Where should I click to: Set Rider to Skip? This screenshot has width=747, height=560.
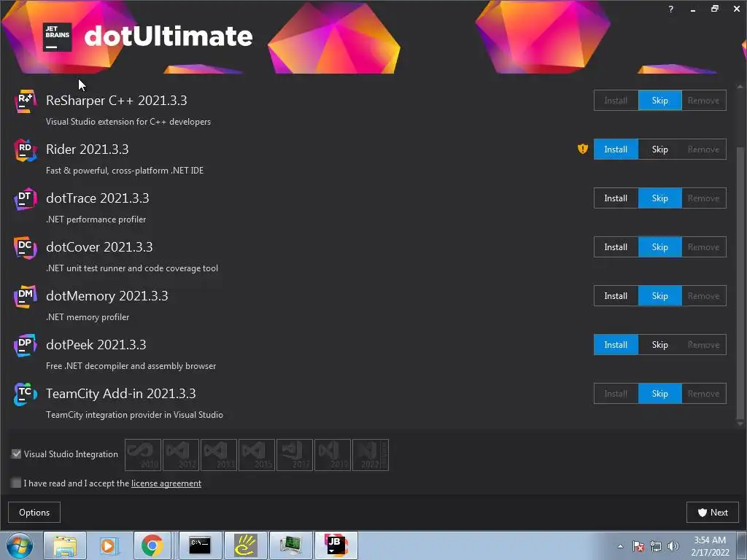pos(659,149)
